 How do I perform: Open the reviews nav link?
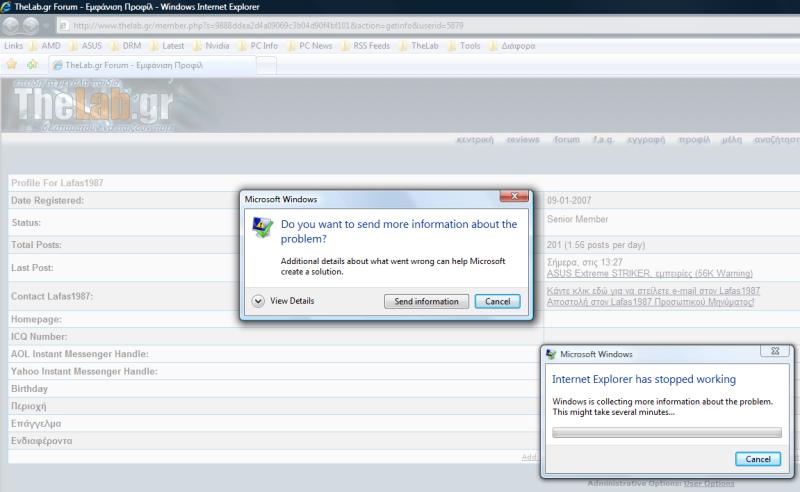[523, 140]
